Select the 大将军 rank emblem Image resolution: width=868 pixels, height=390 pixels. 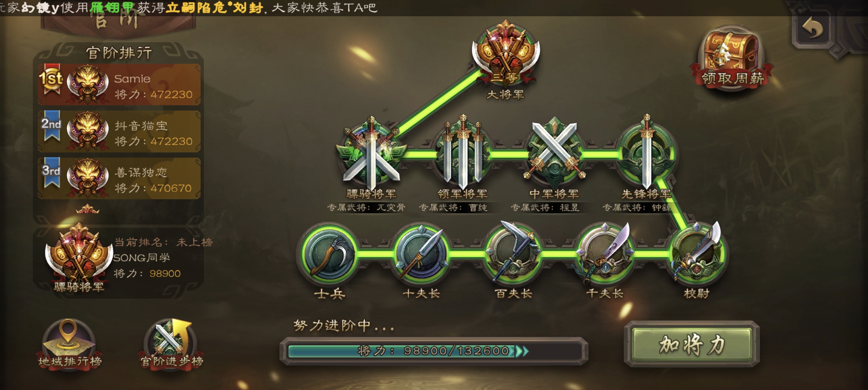click(506, 52)
